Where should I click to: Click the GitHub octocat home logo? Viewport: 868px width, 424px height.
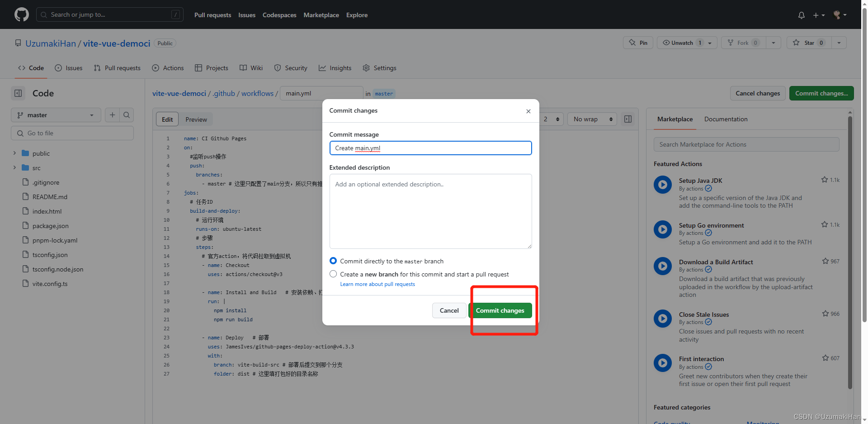pos(21,14)
